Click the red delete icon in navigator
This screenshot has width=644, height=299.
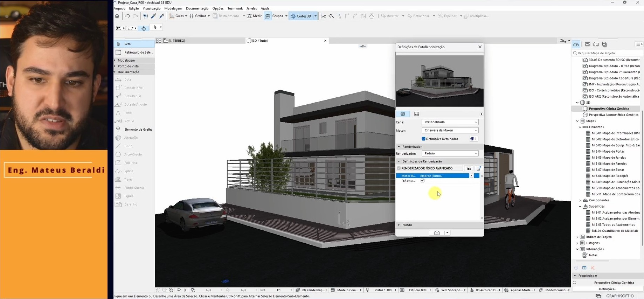[593, 268]
